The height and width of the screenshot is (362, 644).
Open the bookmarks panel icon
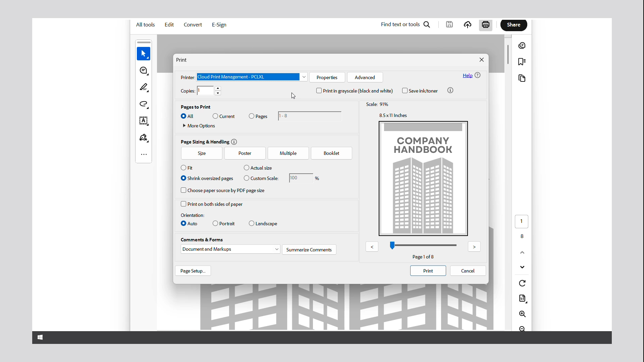(x=522, y=62)
